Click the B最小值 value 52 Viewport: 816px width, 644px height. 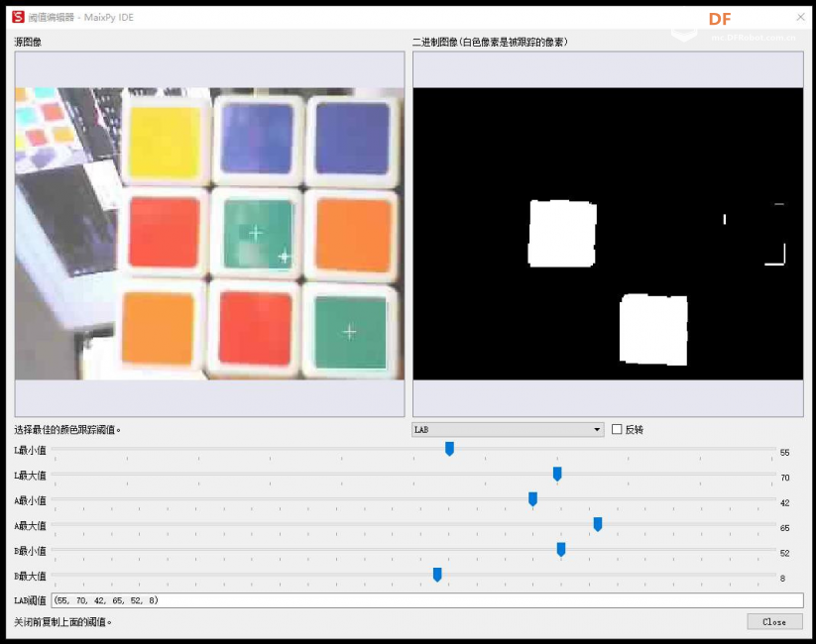click(x=785, y=553)
